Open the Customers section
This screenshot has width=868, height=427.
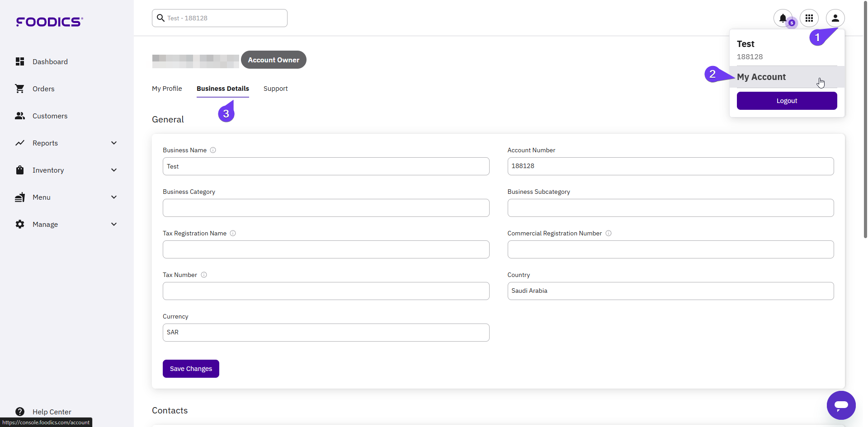point(20,116)
